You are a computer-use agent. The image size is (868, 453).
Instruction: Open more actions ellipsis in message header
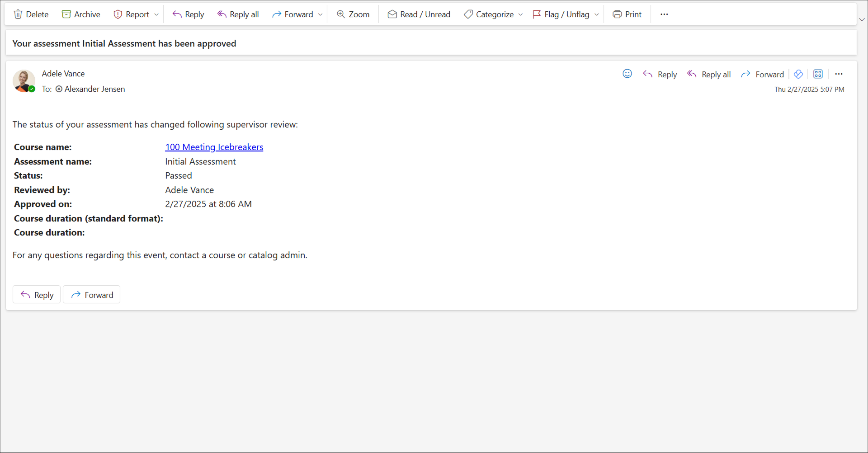point(839,74)
